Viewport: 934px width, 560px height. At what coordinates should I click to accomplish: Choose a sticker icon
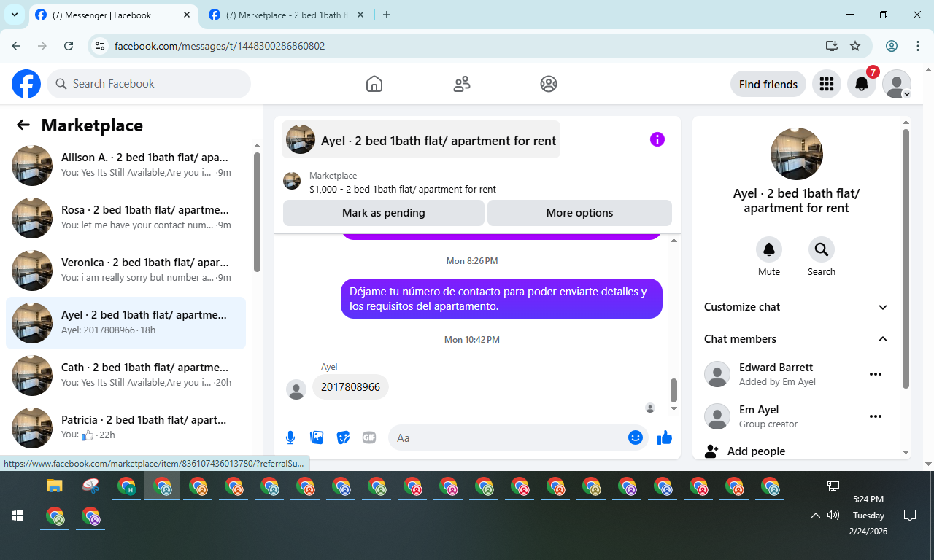click(x=343, y=437)
